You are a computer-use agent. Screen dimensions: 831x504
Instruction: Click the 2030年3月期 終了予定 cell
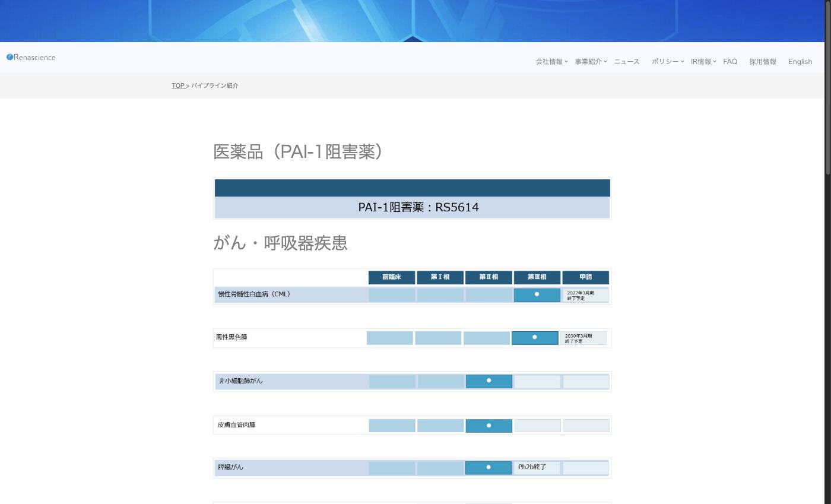[x=583, y=338]
